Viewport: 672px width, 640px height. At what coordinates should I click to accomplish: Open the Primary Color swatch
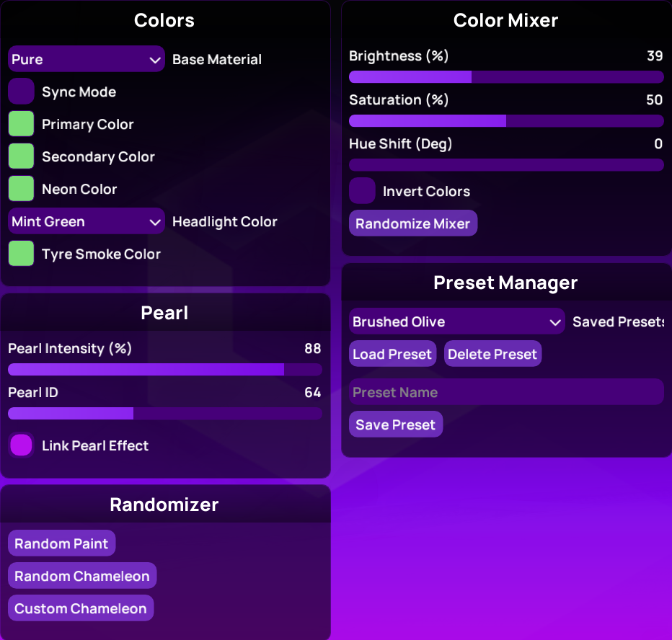pos(21,124)
